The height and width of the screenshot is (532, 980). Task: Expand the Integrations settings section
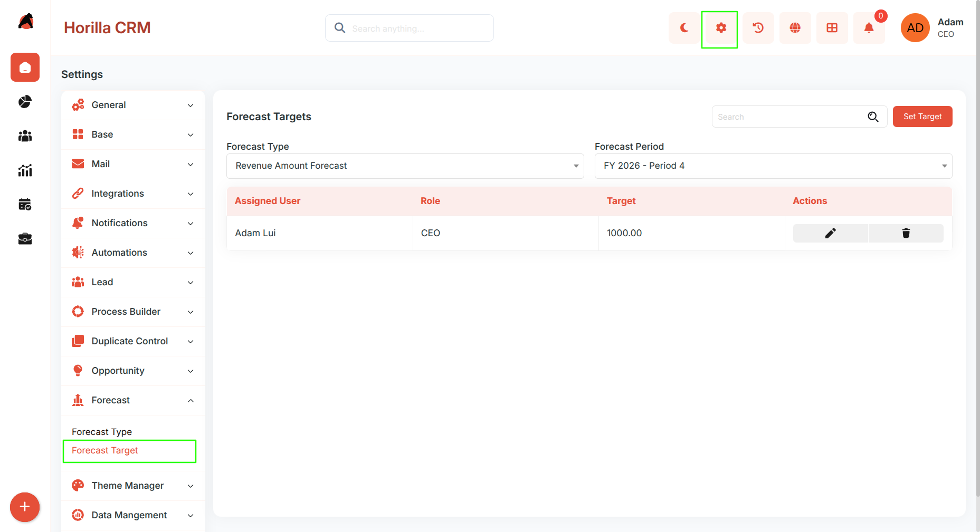pos(133,194)
